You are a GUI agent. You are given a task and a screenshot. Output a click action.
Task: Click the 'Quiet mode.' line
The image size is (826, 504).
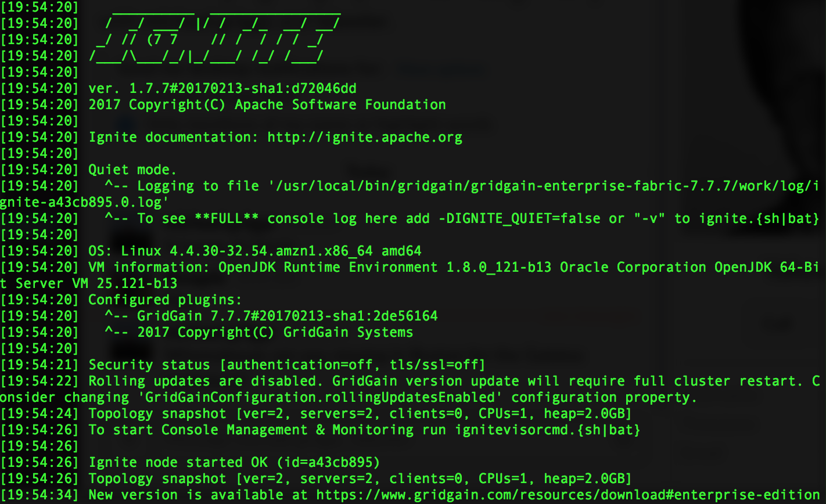[132, 170]
